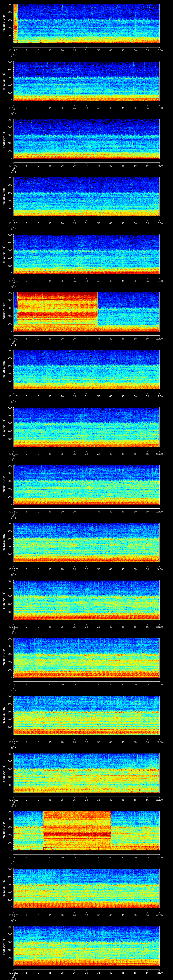Image resolution: width=173 pixels, height=980 pixels.
Task: Open the spectrogram starting at 10:29:00
Action: click(86, 888)
